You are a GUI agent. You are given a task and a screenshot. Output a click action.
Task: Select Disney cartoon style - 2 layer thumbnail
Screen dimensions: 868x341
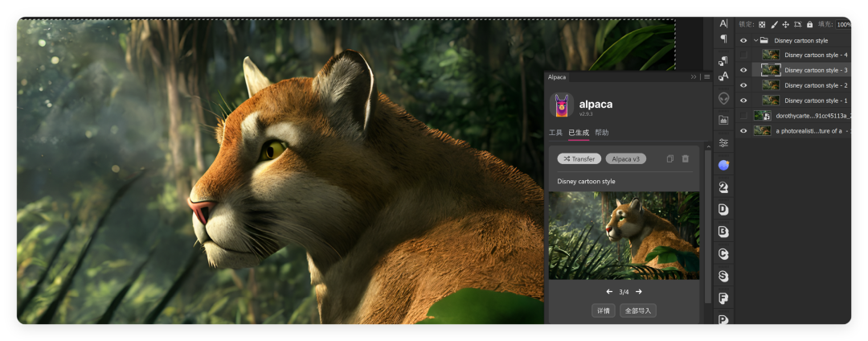click(x=771, y=85)
